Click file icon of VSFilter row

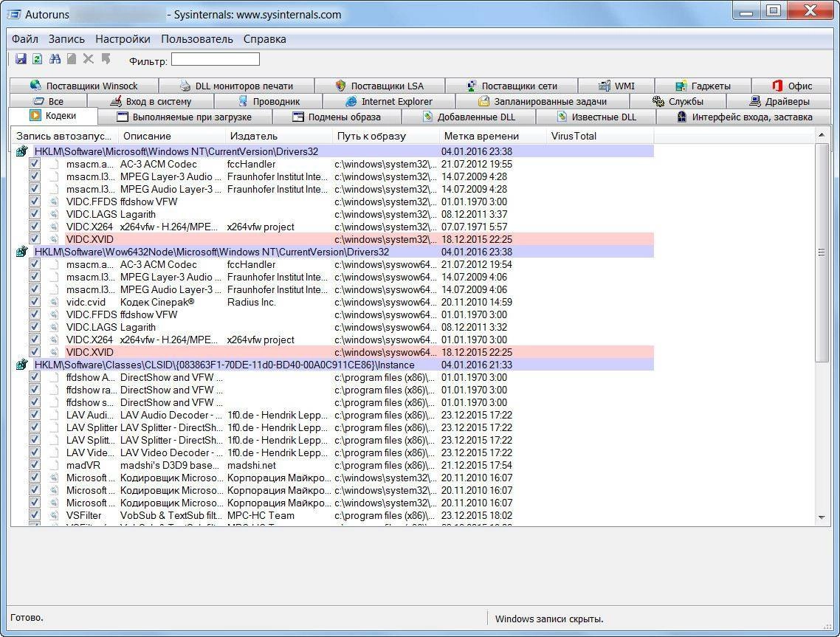pyautogui.click(x=54, y=515)
